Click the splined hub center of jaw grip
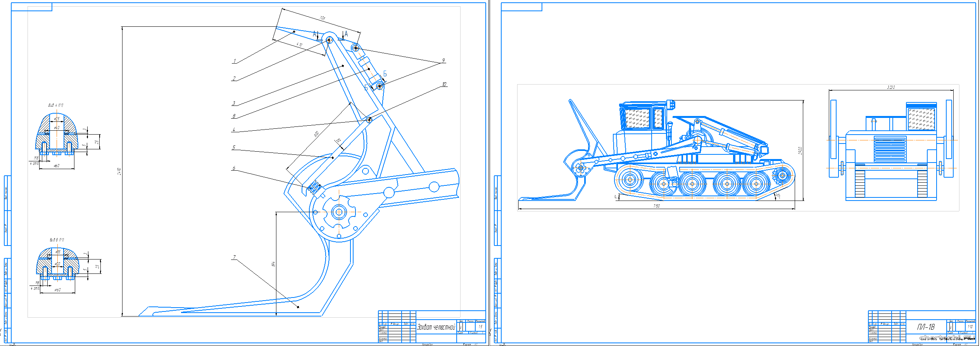Viewport: 980px width, 346px height. pyautogui.click(x=339, y=212)
